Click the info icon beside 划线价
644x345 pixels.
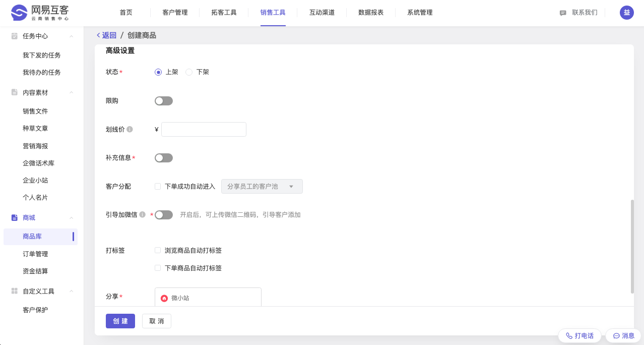tap(130, 130)
